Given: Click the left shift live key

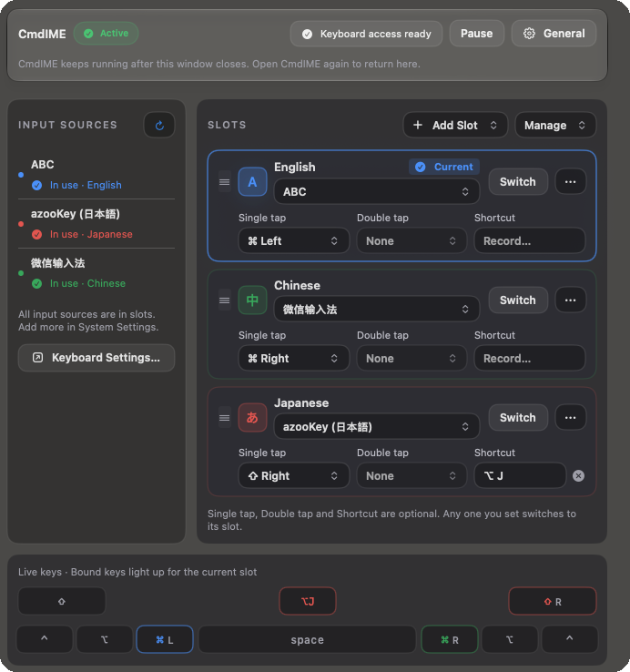Looking at the screenshot, I should click(x=62, y=601).
